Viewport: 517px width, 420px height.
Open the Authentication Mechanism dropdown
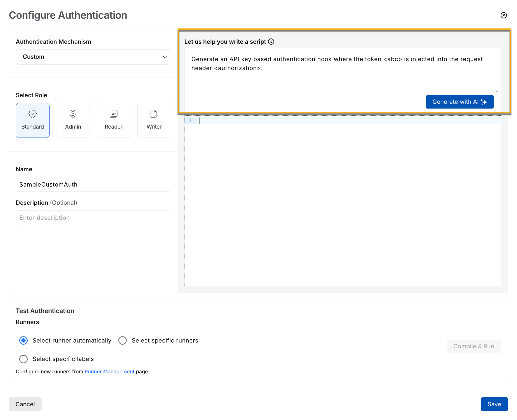pyautogui.click(x=93, y=57)
